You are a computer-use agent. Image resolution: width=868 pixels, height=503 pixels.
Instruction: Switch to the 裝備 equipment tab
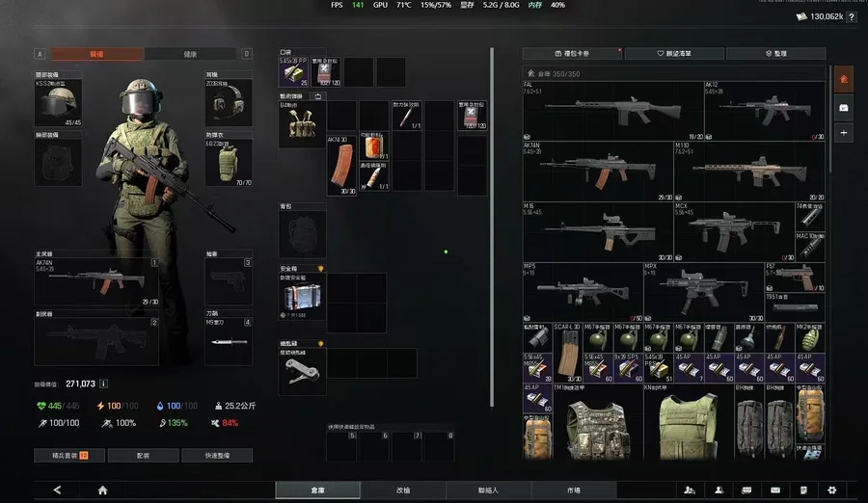click(96, 54)
